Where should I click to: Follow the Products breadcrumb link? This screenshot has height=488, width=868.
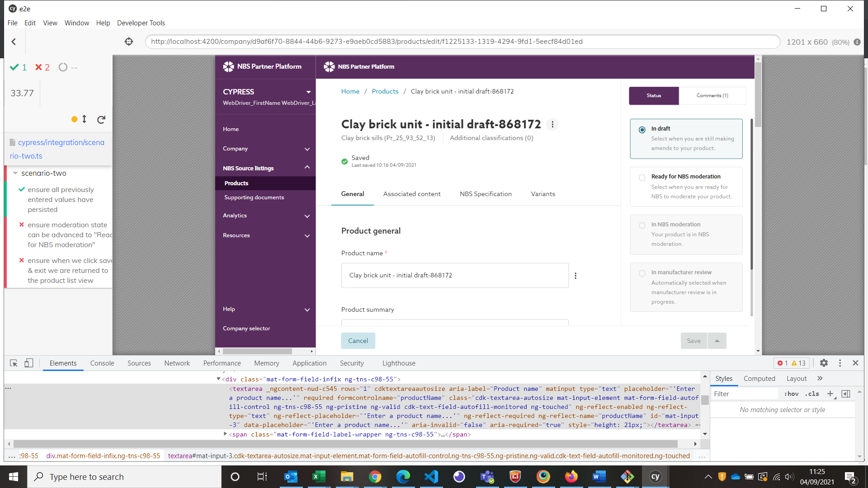coord(385,91)
